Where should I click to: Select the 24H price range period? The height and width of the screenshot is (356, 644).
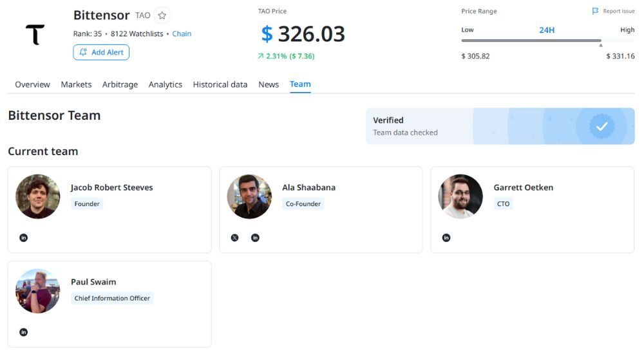(547, 30)
